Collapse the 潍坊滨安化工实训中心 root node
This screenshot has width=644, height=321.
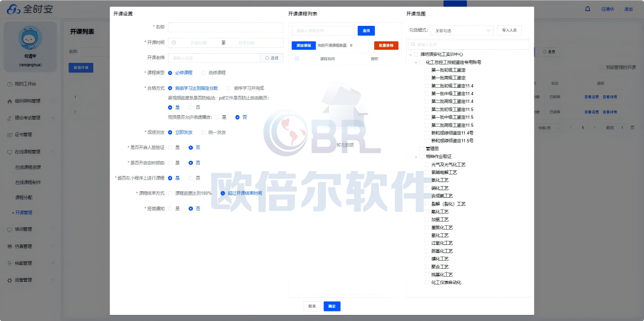click(x=410, y=54)
